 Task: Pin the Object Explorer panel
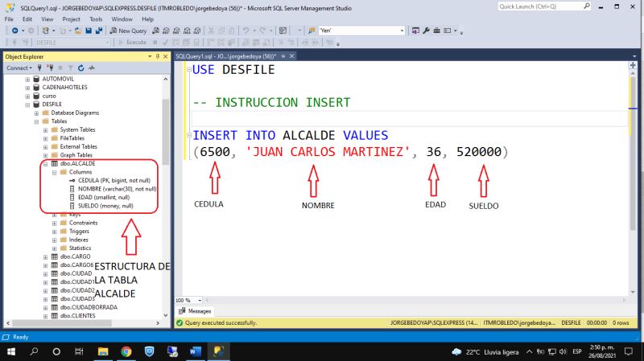pyautogui.click(x=158, y=56)
